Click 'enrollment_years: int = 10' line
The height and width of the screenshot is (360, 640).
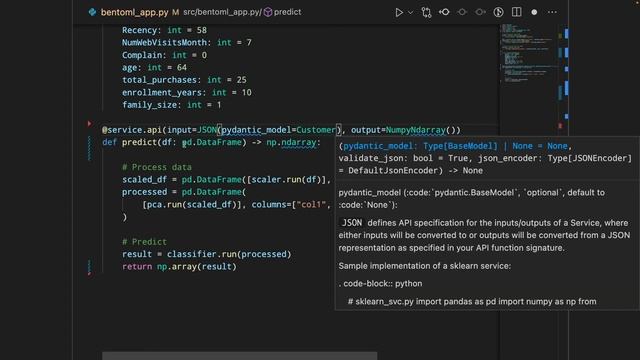pos(187,93)
